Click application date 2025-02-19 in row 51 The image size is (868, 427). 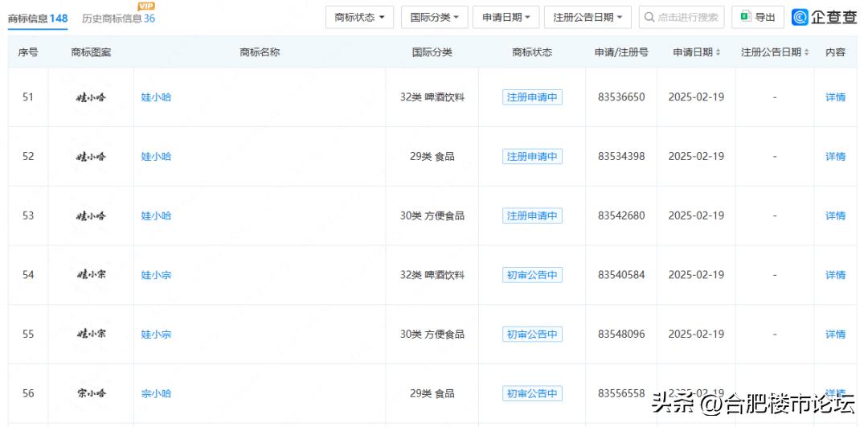point(696,97)
